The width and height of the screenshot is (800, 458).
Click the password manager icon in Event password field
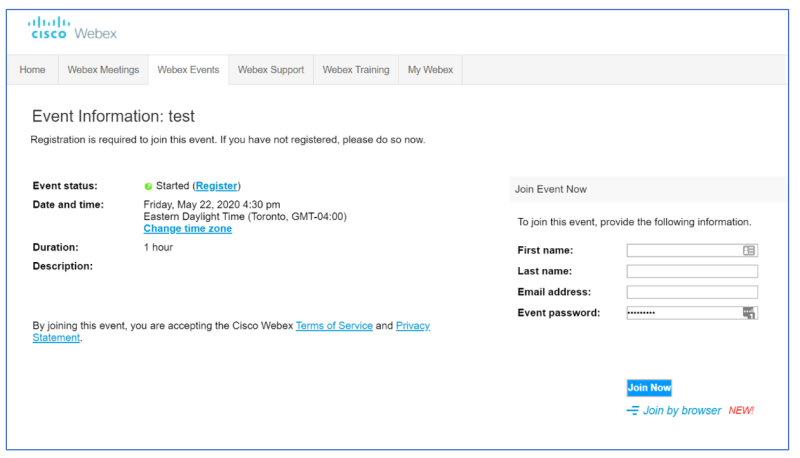pos(748,313)
